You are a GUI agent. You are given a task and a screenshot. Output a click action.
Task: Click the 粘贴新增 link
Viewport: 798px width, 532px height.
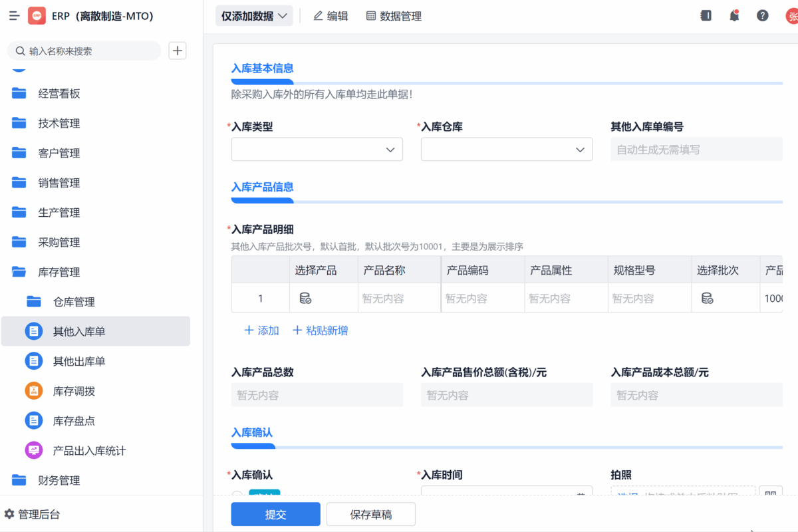(x=320, y=331)
